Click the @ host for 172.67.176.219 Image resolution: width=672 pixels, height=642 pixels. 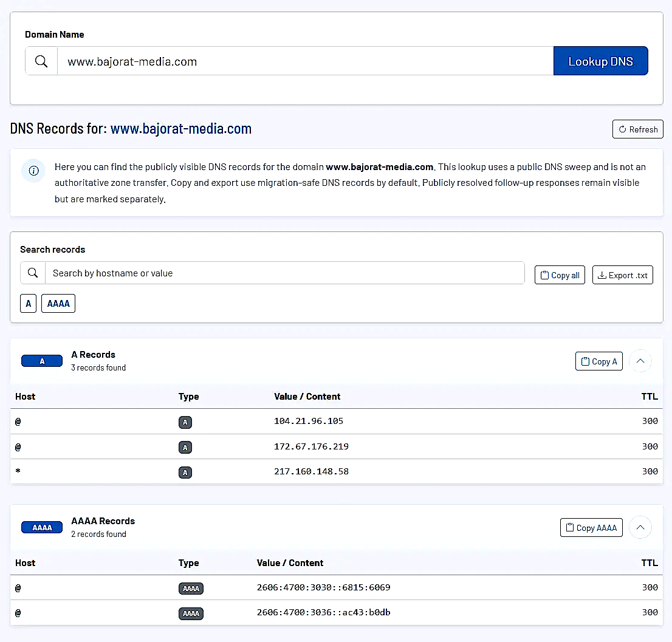[18, 446]
